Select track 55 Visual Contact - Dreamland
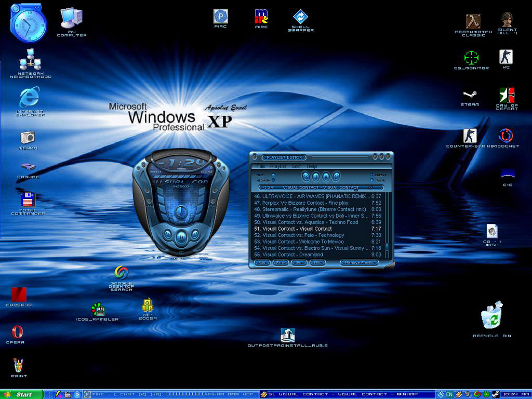532x399 pixels. [x=317, y=255]
